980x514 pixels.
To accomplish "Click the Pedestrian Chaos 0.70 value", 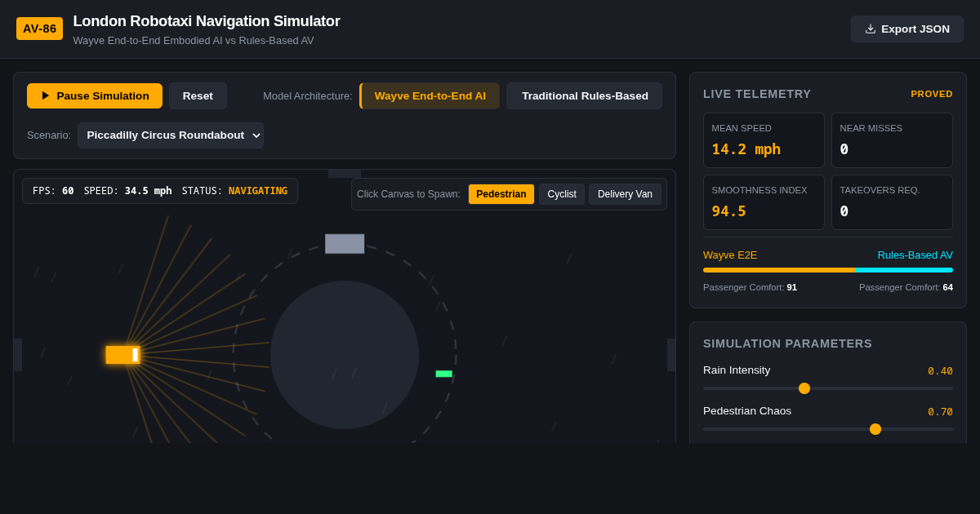I will click(940, 412).
